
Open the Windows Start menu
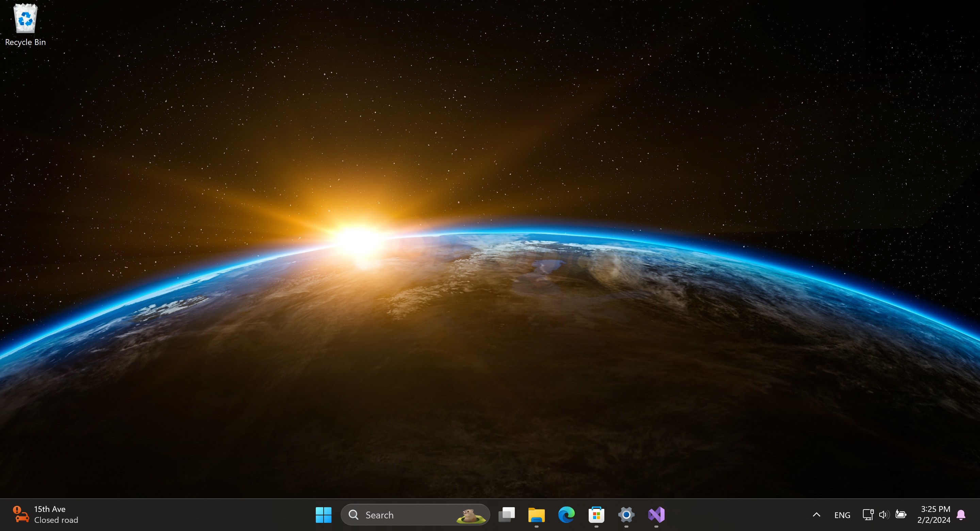323,515
